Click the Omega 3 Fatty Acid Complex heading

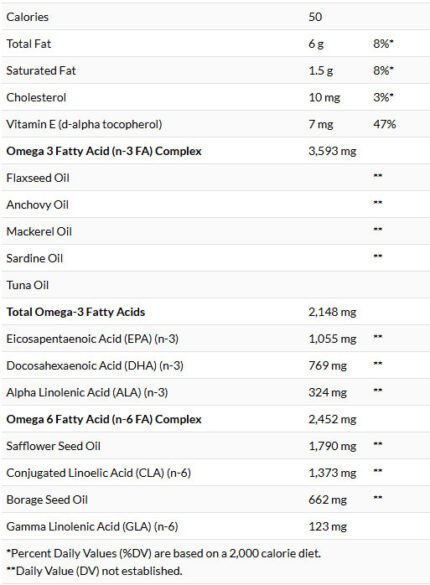pos(104,151)
